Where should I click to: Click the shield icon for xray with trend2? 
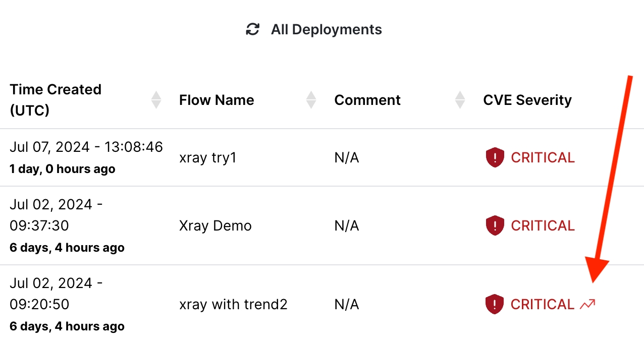click(495, 304)
